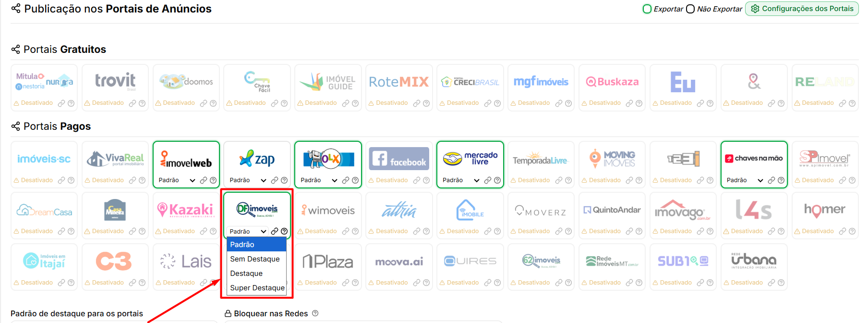Toggle the facebook portal card
The height and width of the screenshot is (323, 868).
pyautogui.click(x=399, y=164)
